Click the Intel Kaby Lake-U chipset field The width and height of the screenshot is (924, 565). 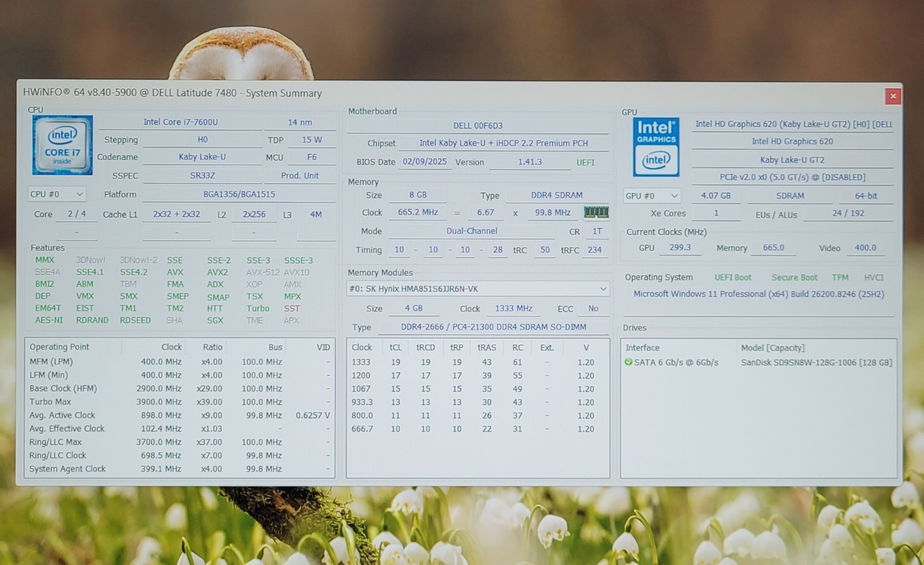coord(504,143)
